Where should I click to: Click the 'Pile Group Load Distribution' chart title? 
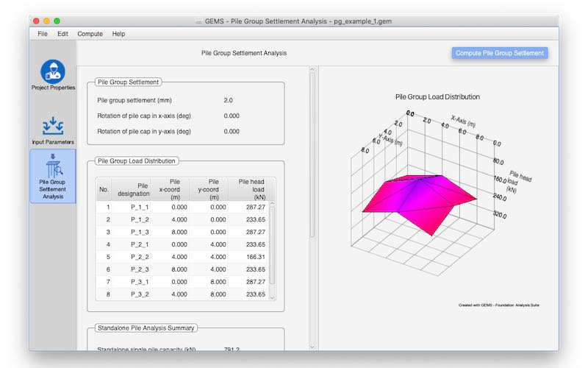437,97
